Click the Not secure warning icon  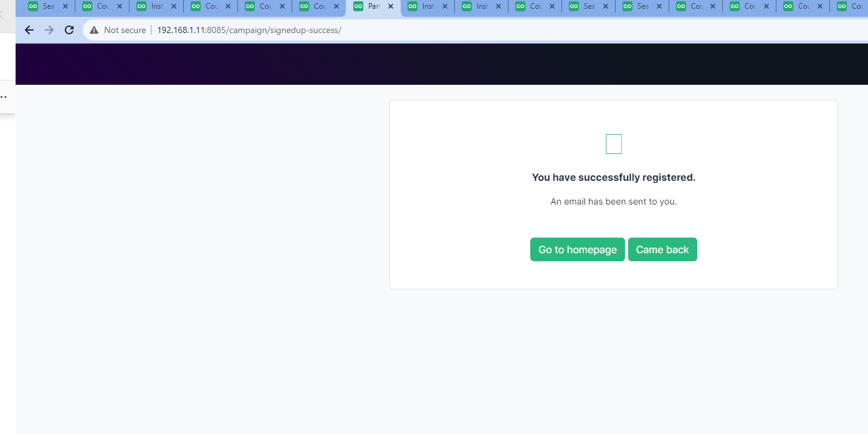[94, 30]
